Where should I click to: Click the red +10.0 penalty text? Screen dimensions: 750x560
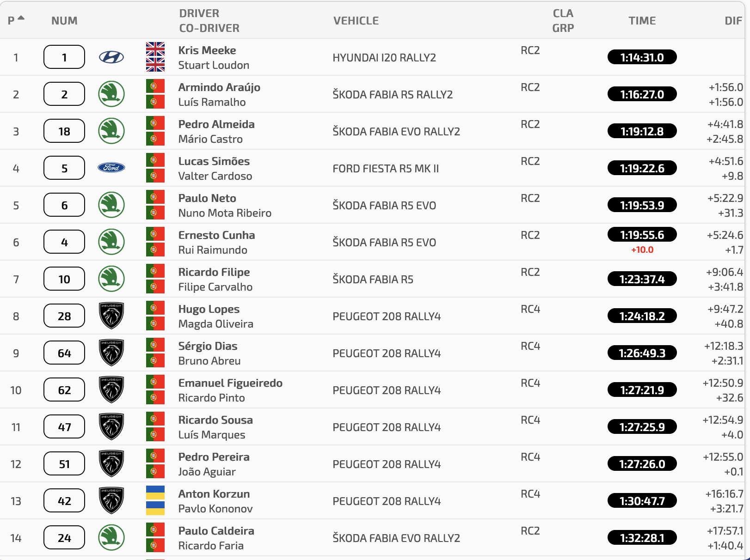(642, 250)
